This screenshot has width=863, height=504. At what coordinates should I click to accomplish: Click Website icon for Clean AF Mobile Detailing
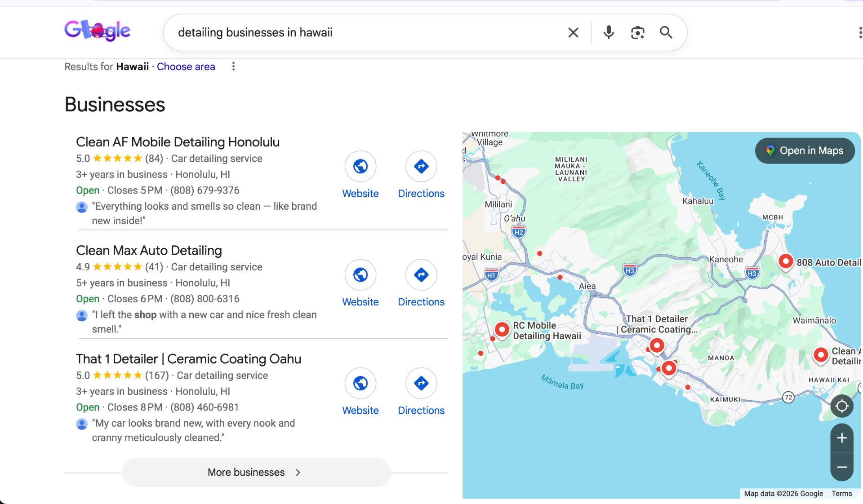pos(360,166)
